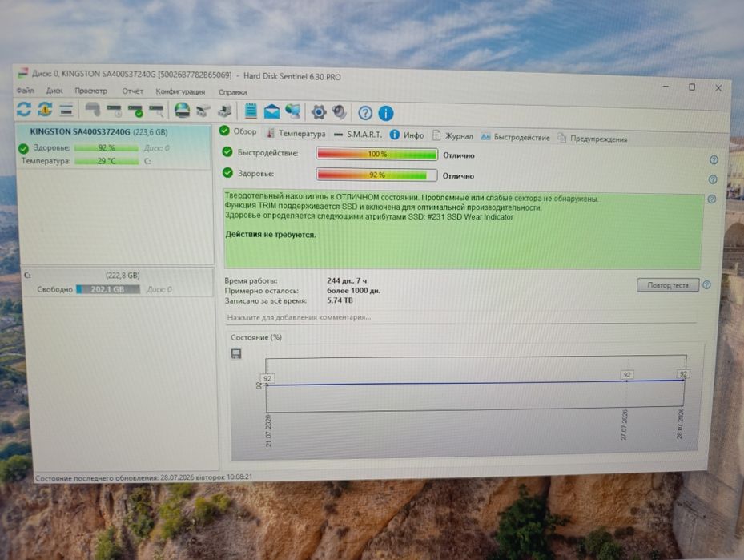Maximize the Hard Disk Sentinel window
The image size is (744, 560).
(x=692, y=87)
